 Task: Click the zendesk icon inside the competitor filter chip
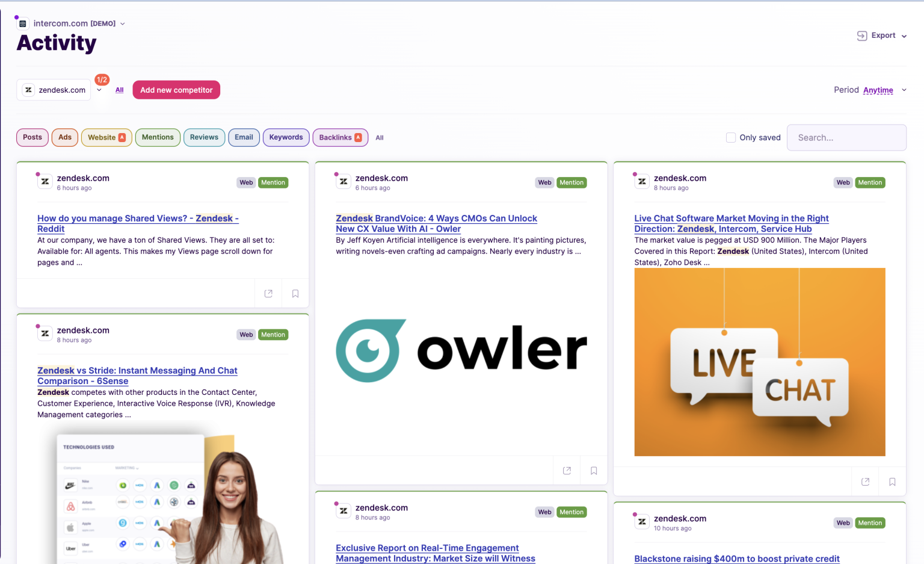tap(28, 90)
